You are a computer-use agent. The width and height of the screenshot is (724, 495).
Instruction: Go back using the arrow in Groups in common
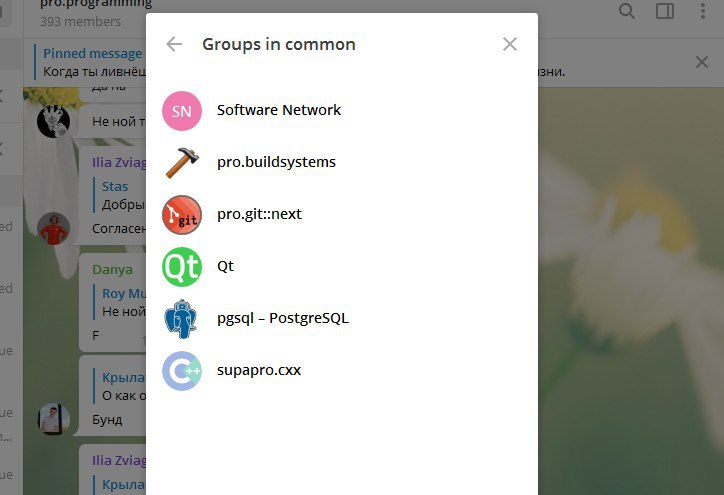tap(174, 44)
